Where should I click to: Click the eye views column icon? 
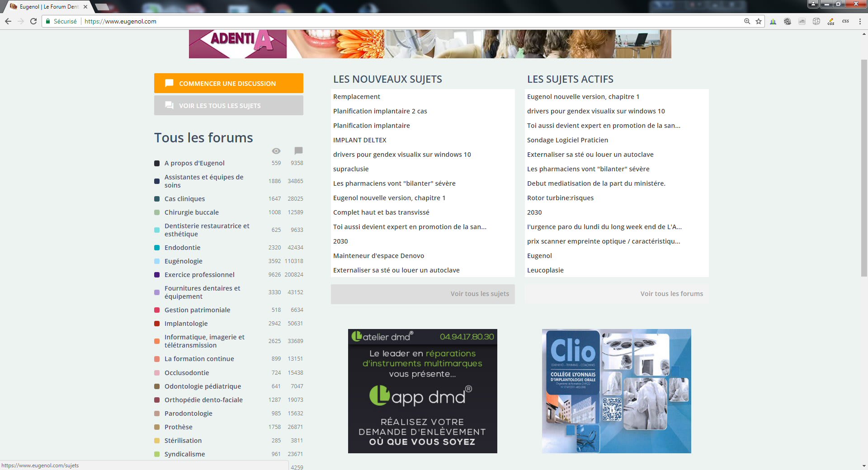coord(276,151)
